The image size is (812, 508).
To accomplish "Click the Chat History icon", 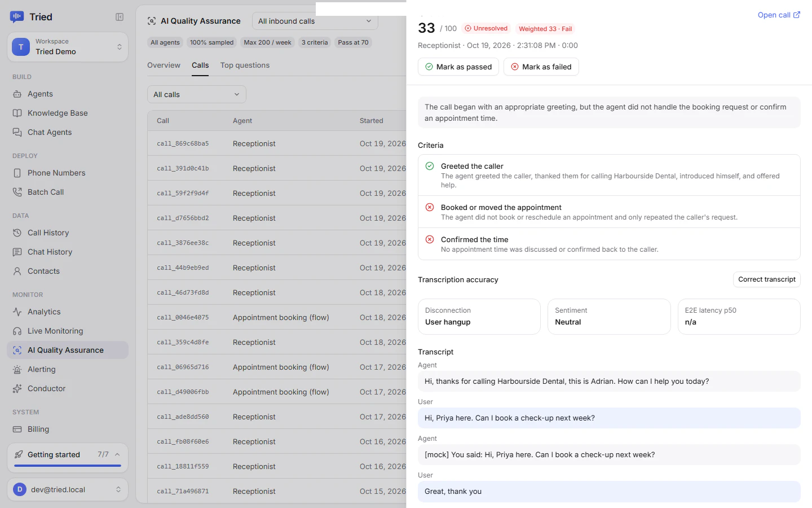I will tap(17, 252).
